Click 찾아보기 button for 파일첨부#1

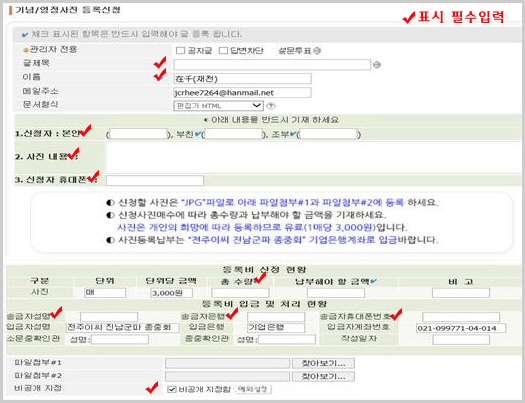point(323,363)
